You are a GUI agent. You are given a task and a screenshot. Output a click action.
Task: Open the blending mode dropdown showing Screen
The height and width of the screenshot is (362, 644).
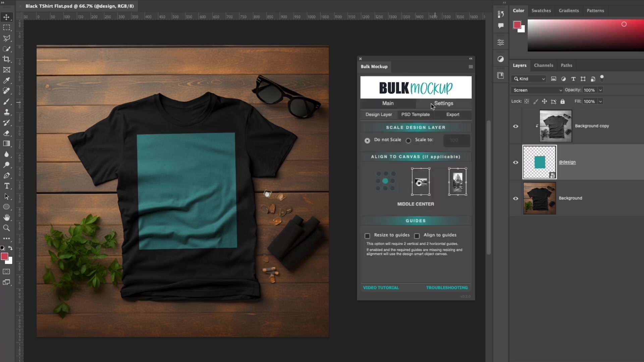[537, 90]
